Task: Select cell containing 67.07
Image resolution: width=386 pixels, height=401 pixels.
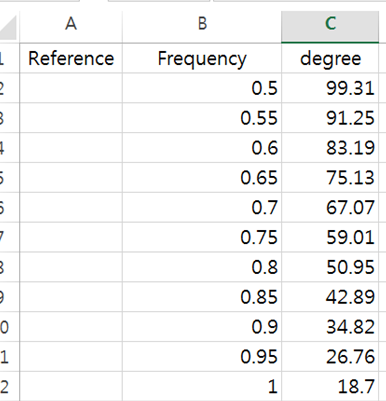Action: click(x=330, y=207)
